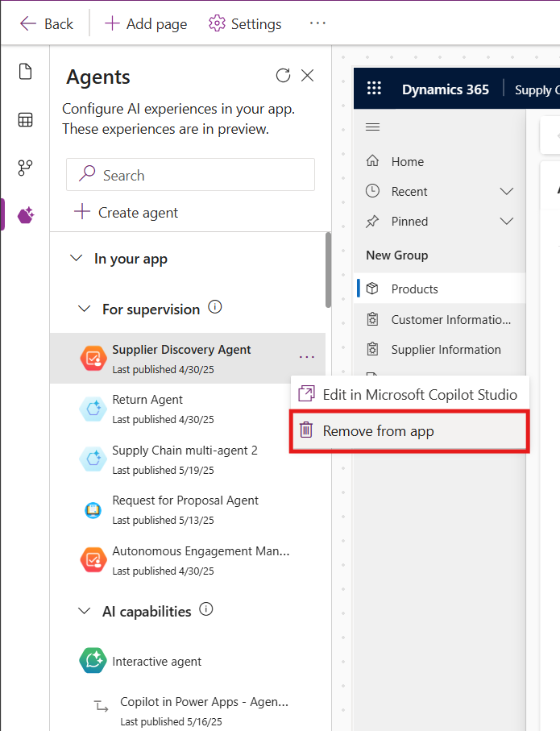Refresh the Agents pane
The height and width of the screenshot is (731, 560).
(283, 75)
